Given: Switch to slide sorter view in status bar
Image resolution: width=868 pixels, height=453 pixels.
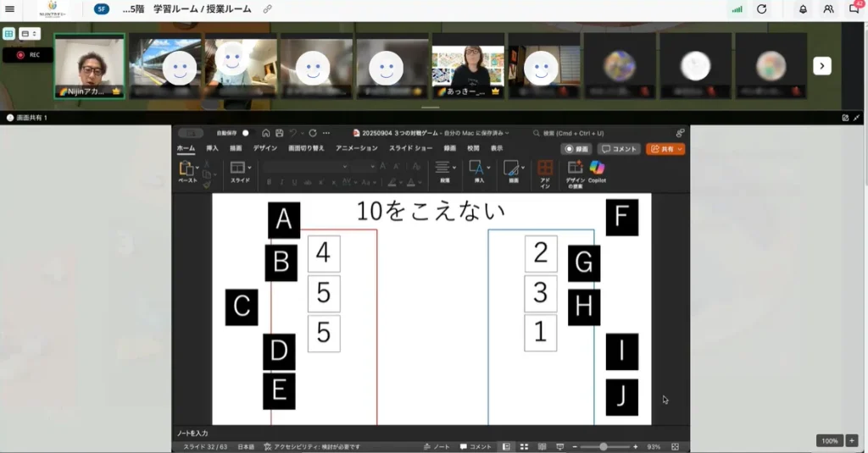Looking at the screenshot, I should click(524, 446).
